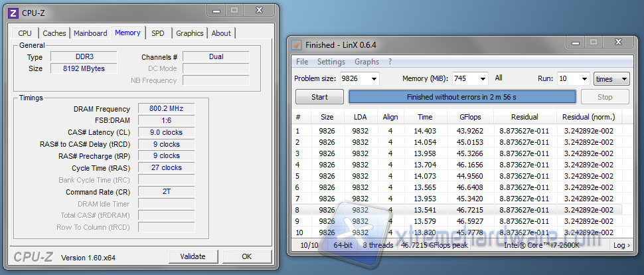Open the LinX Settings menu

coord(331,62)
